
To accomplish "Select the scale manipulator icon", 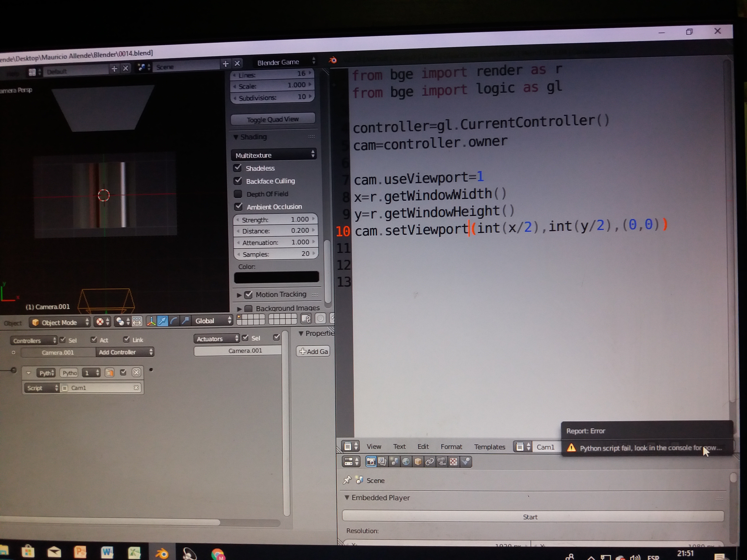I will [185, 320].
